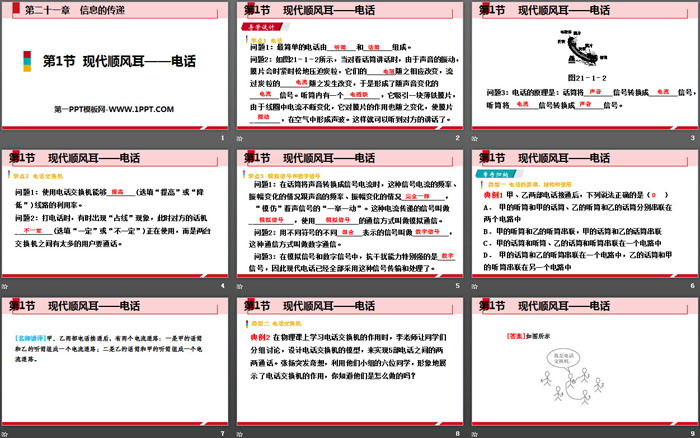Viewport: 700px width, 438px height.
Task: Click the slide number 9 label
Action: (x=692, y=433)
